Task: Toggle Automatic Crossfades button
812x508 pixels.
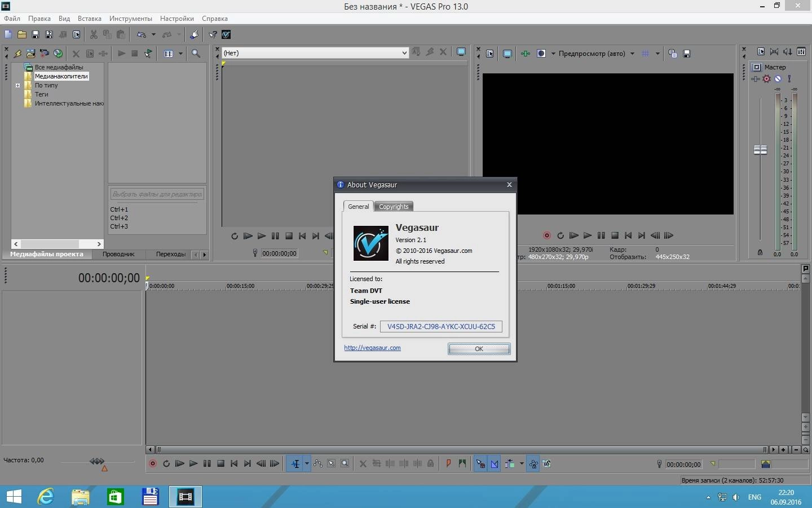Action: 495,463
